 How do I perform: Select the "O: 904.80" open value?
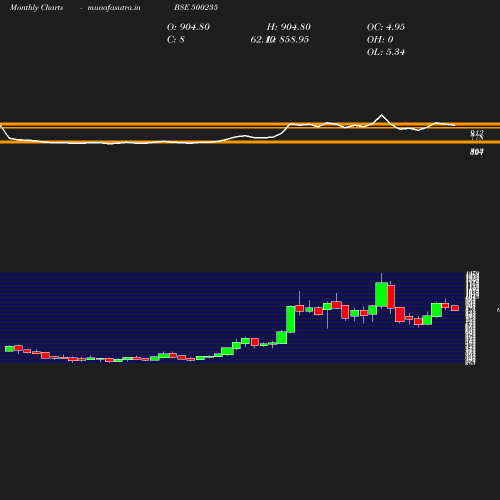click(188, 27)
